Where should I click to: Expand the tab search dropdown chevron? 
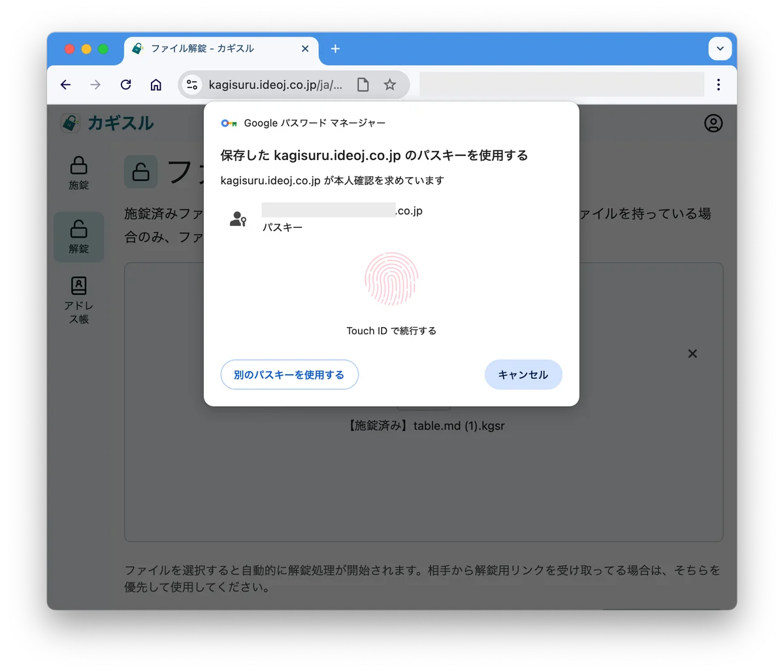tap(720, 49)
